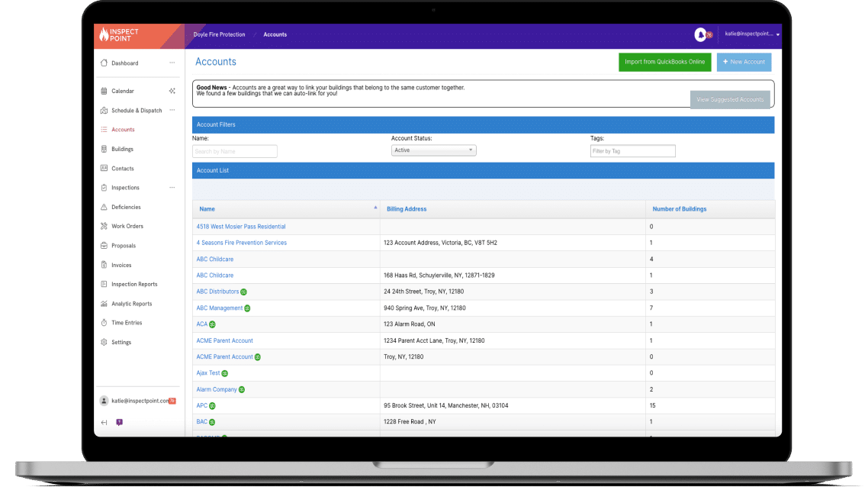Click the Work Orders tools icon
868x487 pixels.
pos(104,226)
